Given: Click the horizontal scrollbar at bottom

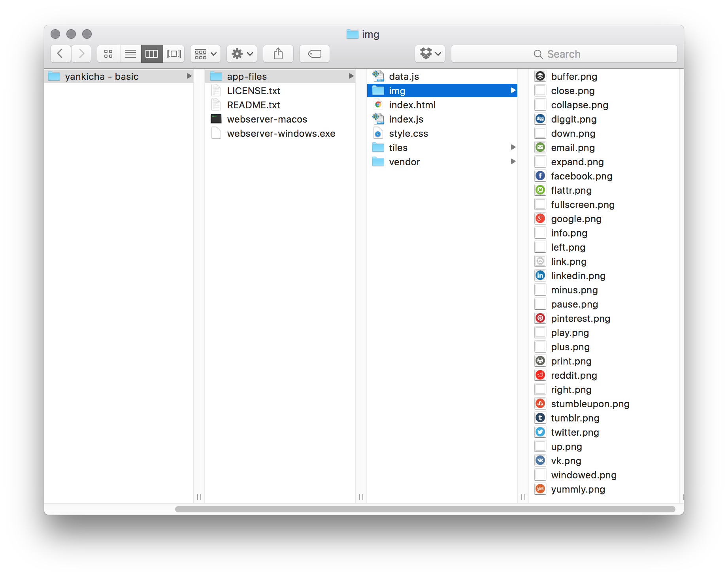Looking at the screenshot, I should (x=425, y=509).
